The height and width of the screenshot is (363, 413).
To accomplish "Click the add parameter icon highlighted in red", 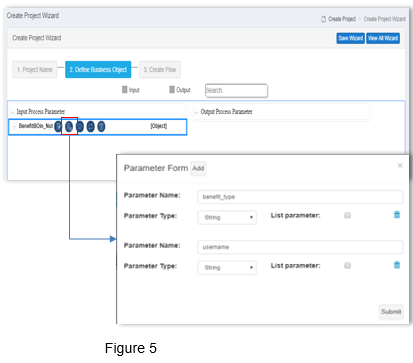I will (x=69, y=126).
